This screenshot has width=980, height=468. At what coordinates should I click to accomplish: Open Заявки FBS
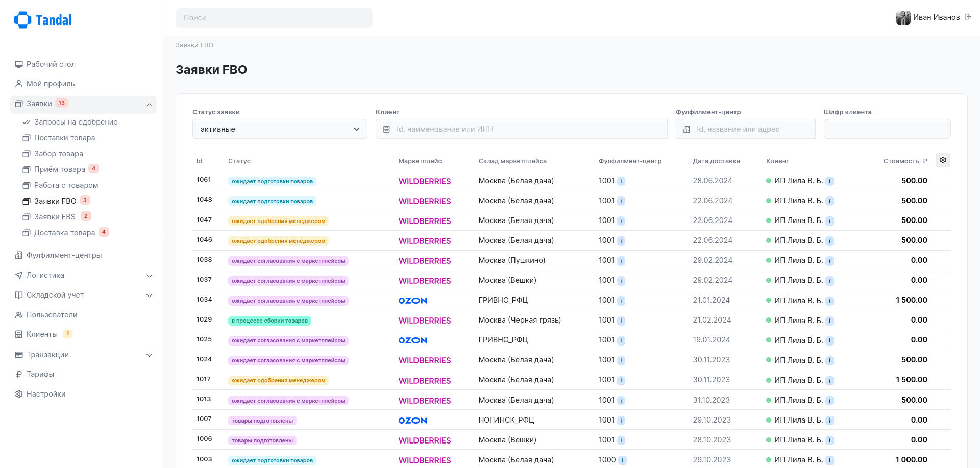[x=55, y=217]
